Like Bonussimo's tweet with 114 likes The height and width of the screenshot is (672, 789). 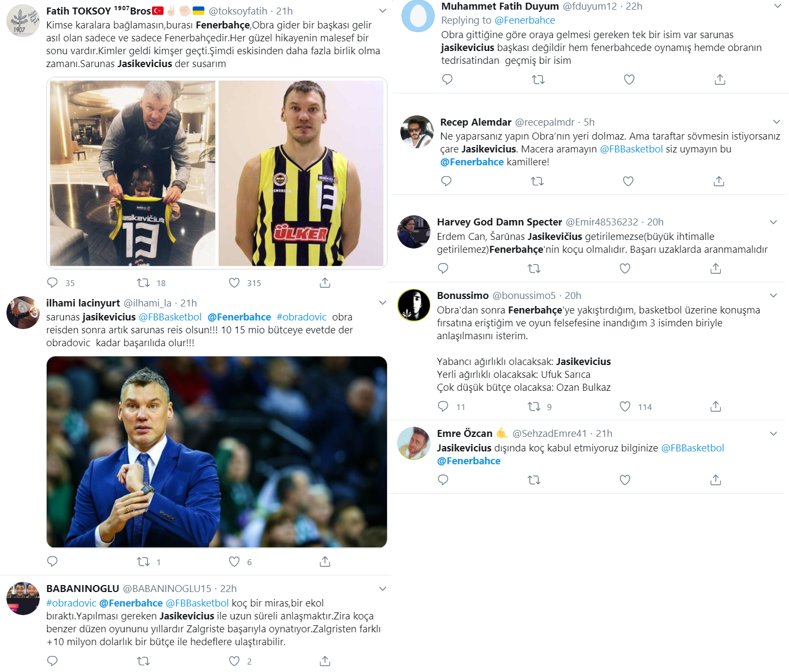tap(625, 406)
